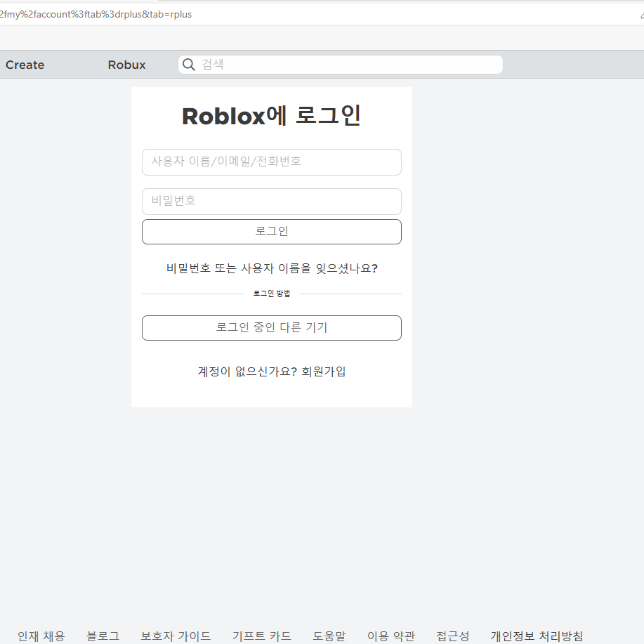This screenshot has width=644, height=644.
Task: Go to the Robux page in the navbar
Action: pos(126,65)
